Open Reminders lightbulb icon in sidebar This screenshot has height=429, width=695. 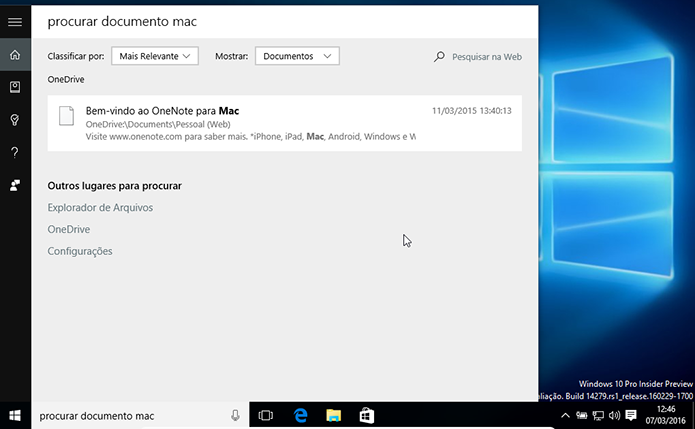point(15,120)
